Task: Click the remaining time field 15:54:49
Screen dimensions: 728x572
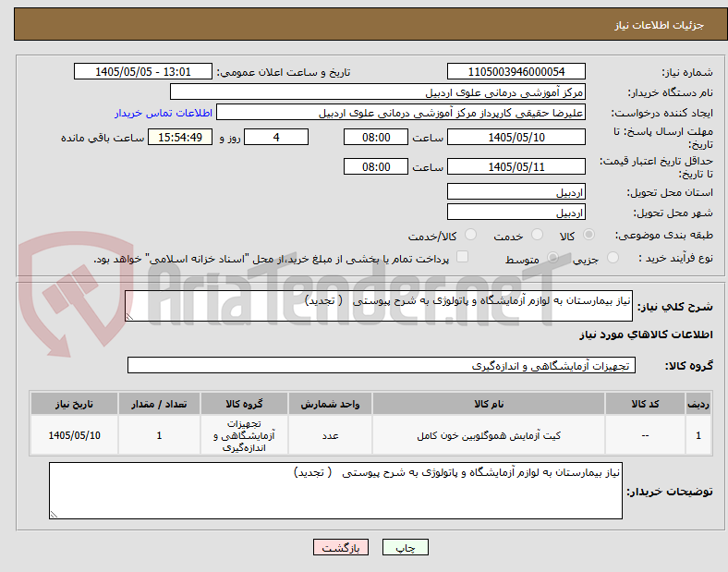Action: [180, 137]
